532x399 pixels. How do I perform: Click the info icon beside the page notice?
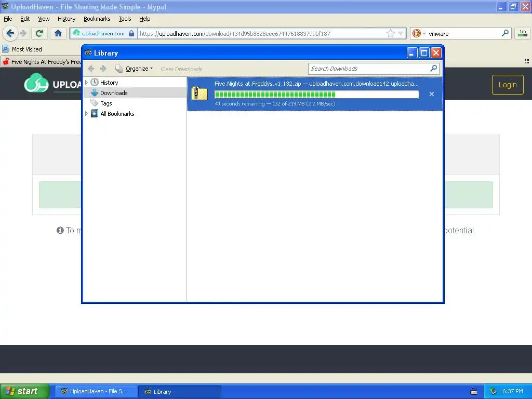[x=60, y=230]
